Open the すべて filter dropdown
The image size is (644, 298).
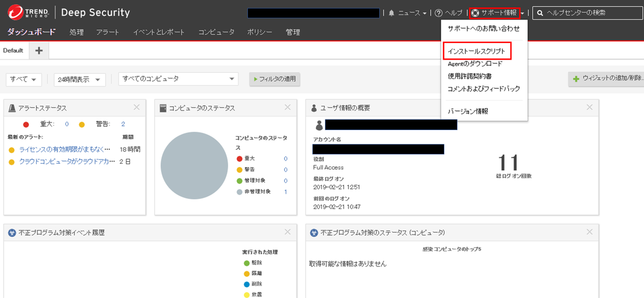[24, 79]
